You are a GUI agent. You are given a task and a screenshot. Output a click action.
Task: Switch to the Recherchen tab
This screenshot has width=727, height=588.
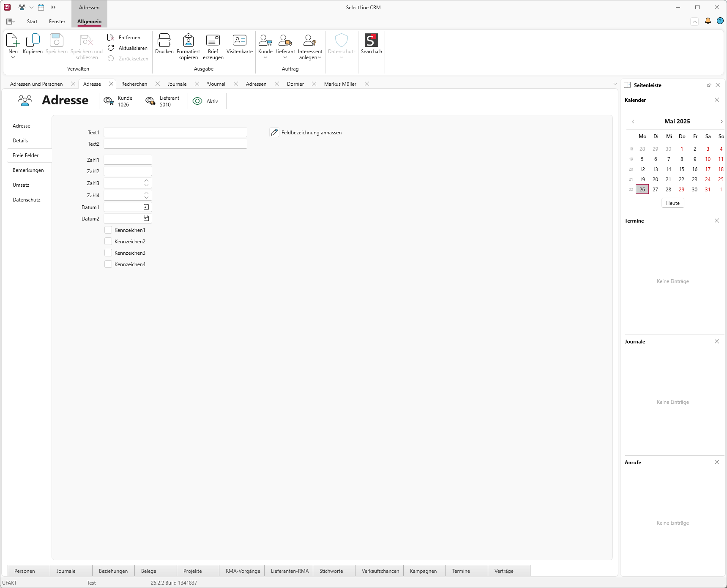(x=134, y=84)
